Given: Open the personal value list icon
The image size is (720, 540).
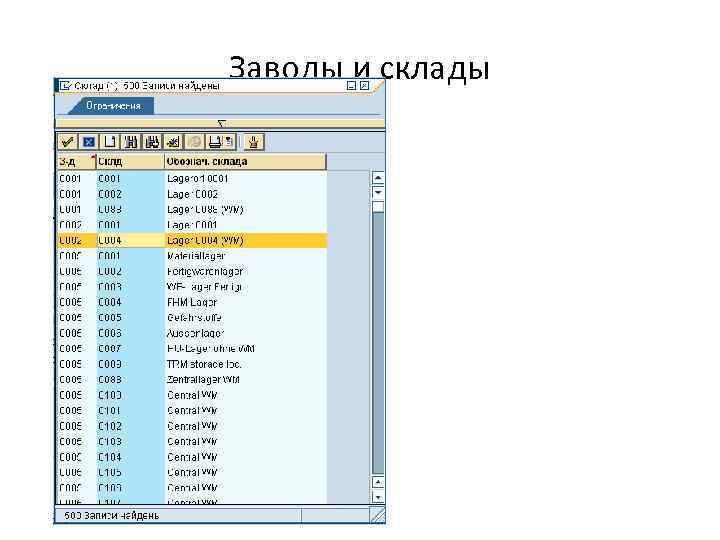Looking at the screenshot, I should click(x=253, y=142).
